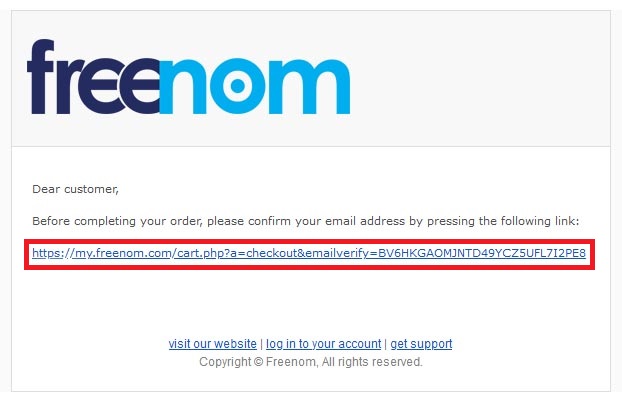
Task: Click the "Dear customer," greeting text
Action: (75, 189)
